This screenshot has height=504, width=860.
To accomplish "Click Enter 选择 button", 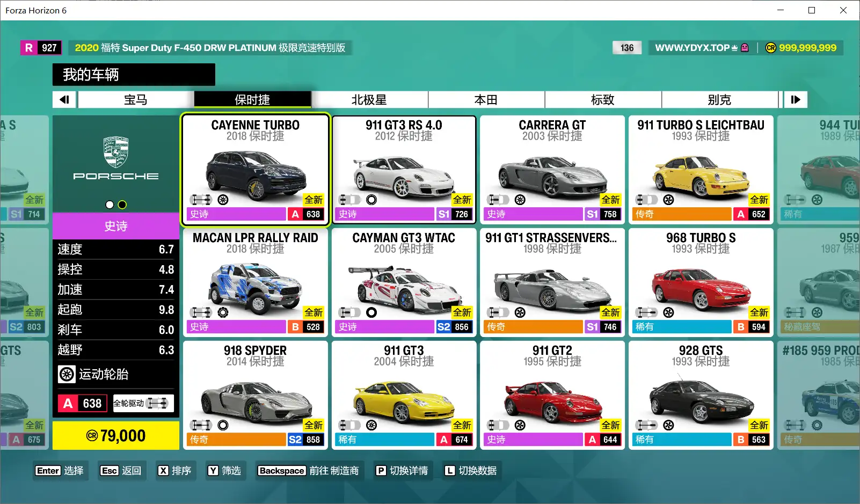I will [x=60, y=471].
